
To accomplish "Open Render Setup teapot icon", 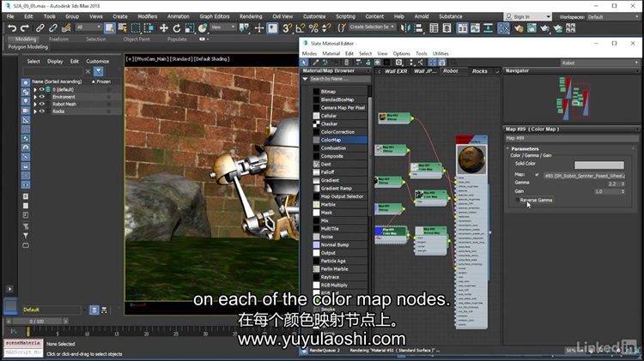I will coord(519,28).
